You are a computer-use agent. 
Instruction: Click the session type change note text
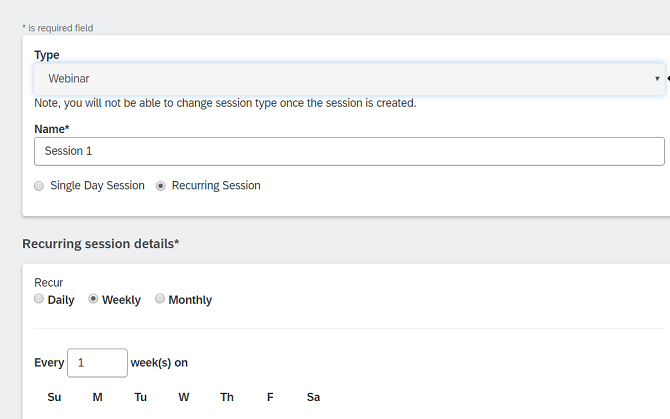pyautogui.click(x=225, y=103)
